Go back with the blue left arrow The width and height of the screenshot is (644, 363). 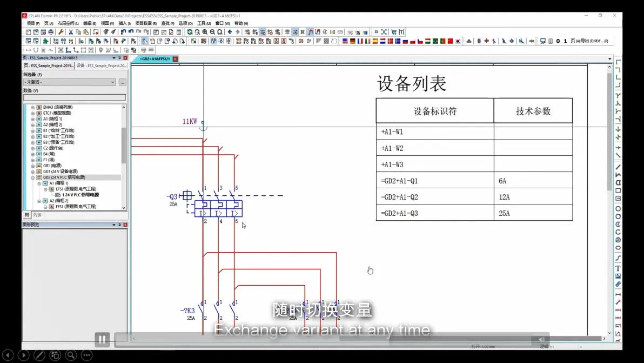point(230,32)
